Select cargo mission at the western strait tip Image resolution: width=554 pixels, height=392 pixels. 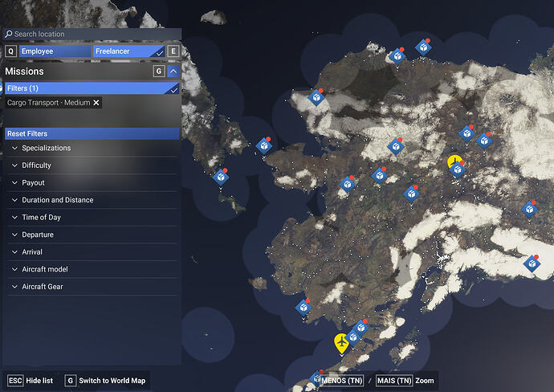point(264,145)
